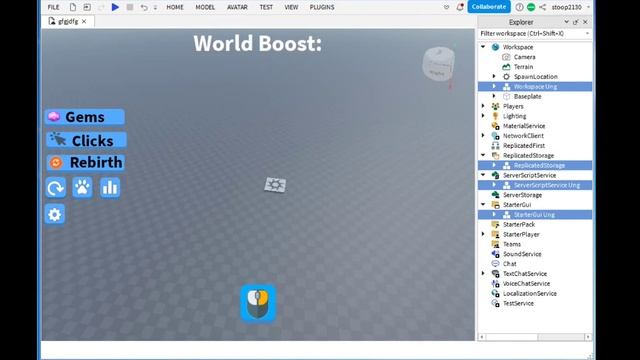
Task: Switch to the VIEW ribbon tab
Action: (291, 7)
